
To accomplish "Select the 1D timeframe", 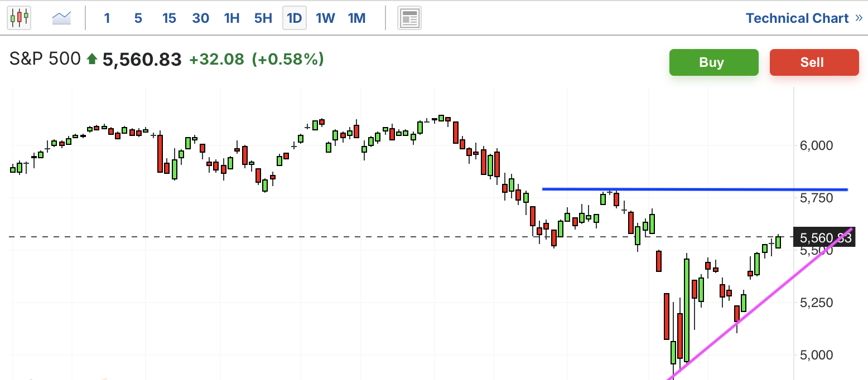I will coord(294,18).
